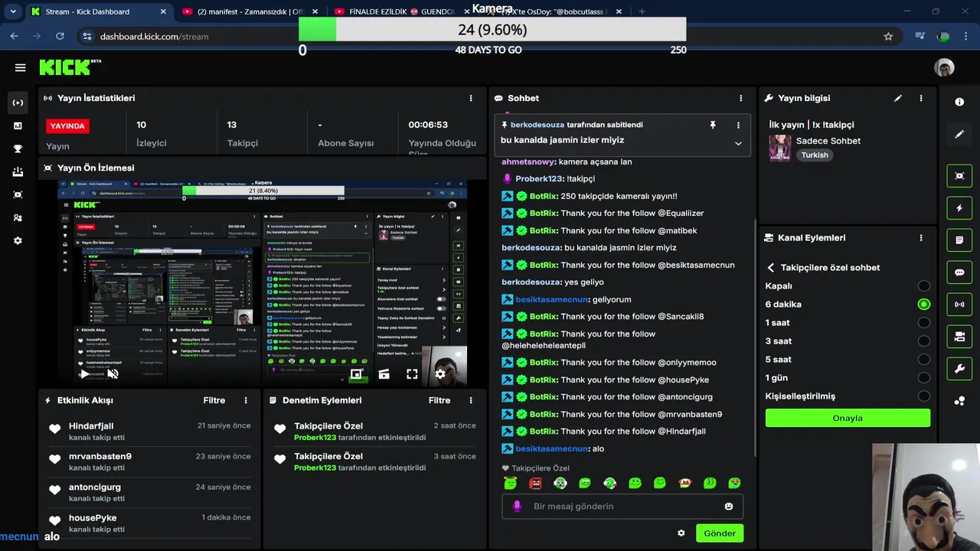Toggle the stream preview widget in right rail
980x551 pixels.
pyautogui.click(x=959, y=175)
